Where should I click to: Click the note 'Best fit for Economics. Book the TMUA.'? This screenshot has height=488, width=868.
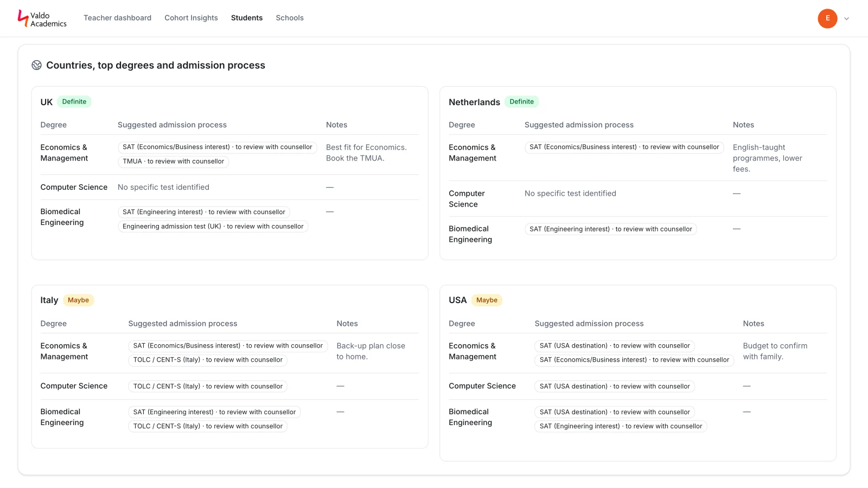[366, 153]
